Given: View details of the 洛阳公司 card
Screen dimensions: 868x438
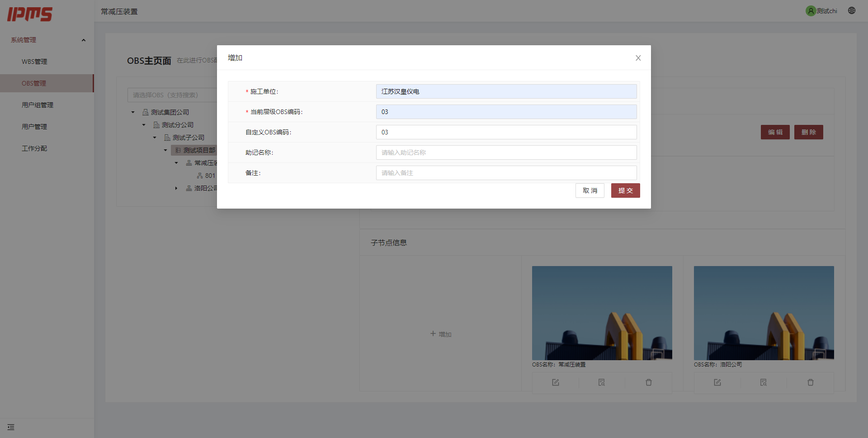Looking at the screenshot, I should point(764,382).
